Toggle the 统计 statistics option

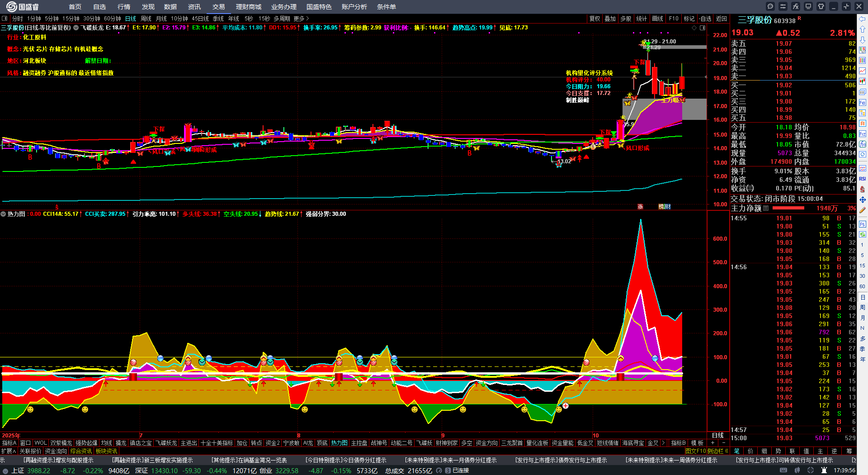pyautogui.click(x=642, y=19)
